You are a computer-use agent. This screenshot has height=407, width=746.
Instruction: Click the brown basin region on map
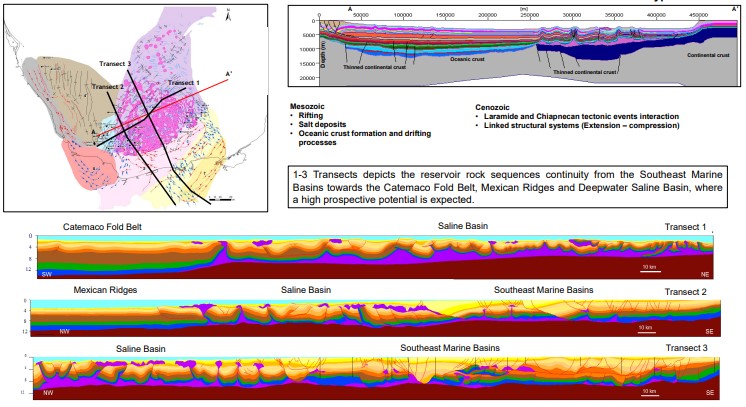68,85
